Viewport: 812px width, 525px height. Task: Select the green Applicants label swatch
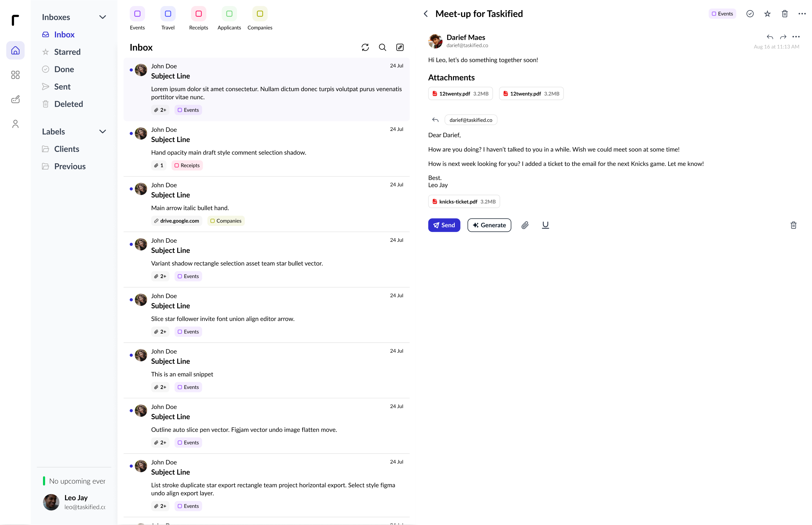[229, 14]
